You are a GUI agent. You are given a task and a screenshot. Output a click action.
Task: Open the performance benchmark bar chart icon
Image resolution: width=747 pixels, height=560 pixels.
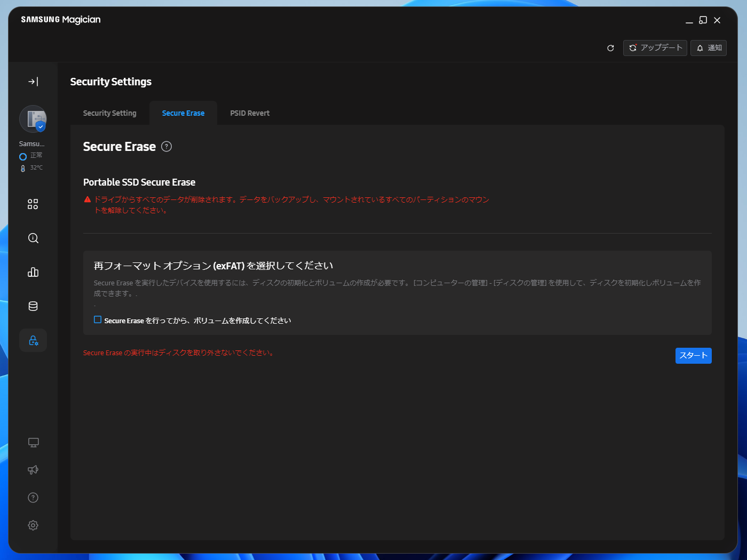[x=33, y=272]
